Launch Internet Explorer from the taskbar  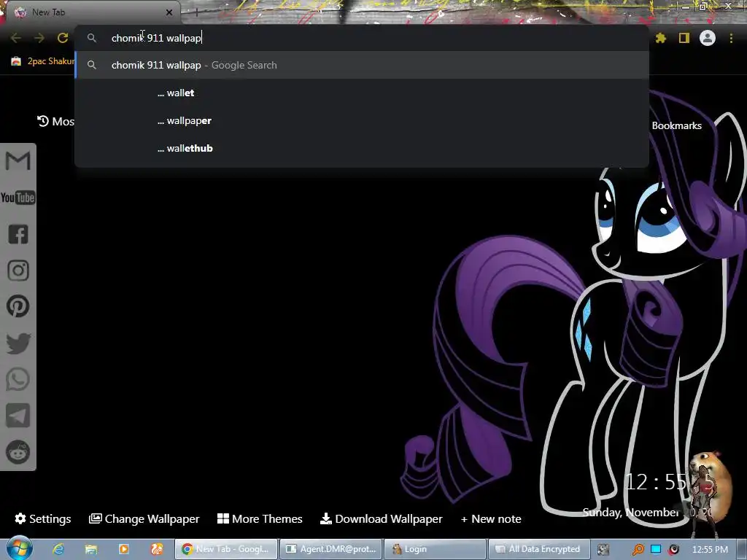[58, 549]
